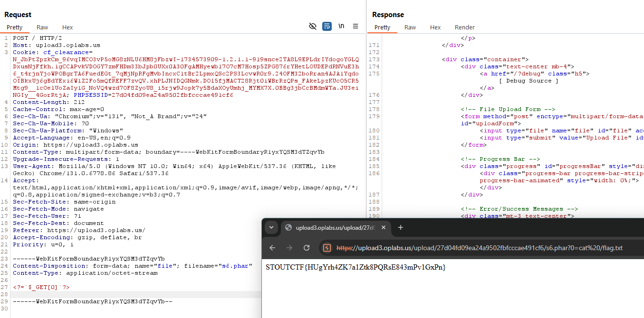
Task: Click the POST / HTTP/2 request line
Action: pos(38,38)
